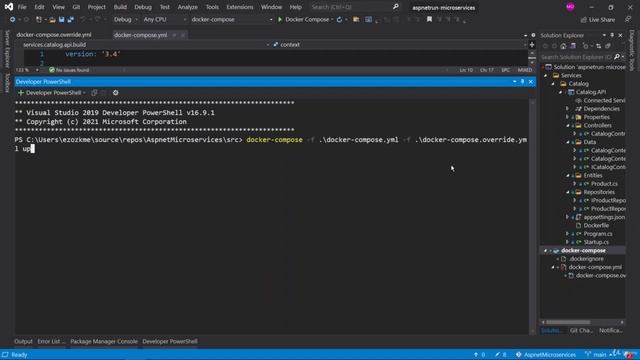Click Sync with Active Document icon
Image resolution: width=640 pixels, height=360 pixels.
pos(598,46)
